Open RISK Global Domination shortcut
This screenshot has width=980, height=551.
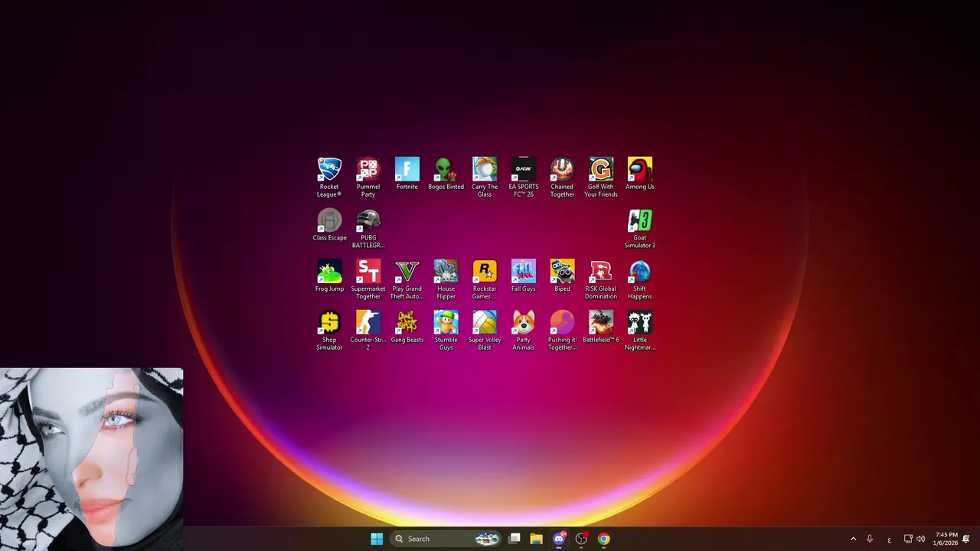[x=601, y=280]
